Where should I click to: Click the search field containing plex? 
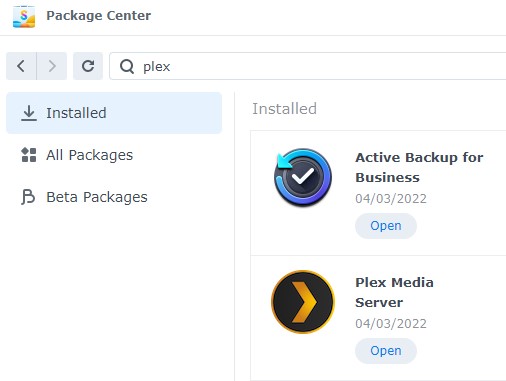tap(308, 66)
